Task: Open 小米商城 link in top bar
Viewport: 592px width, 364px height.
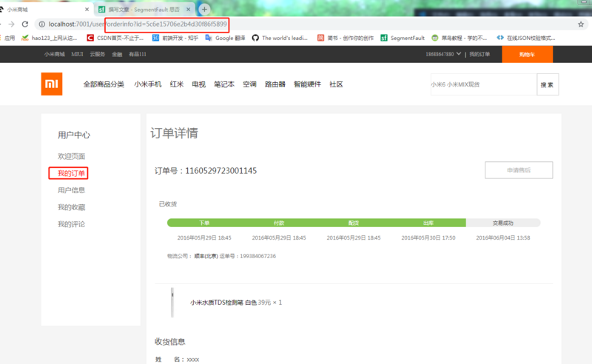Action: tap(54, 54)
